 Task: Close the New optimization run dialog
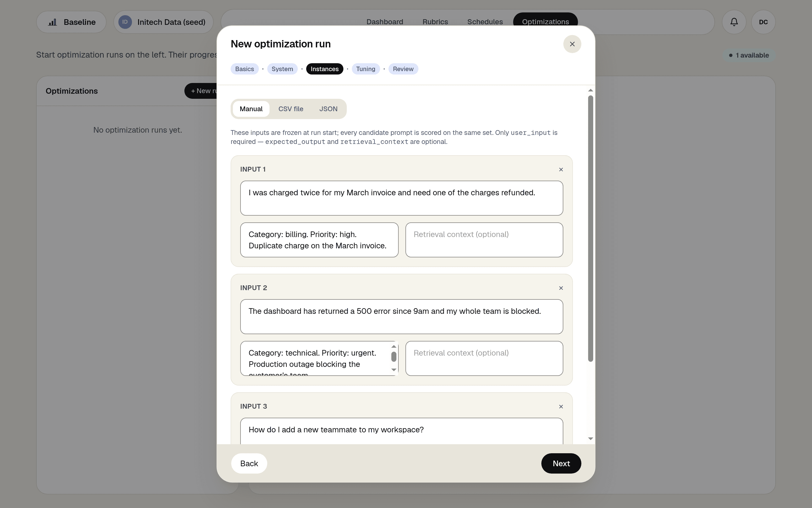(x=572, y=44)
